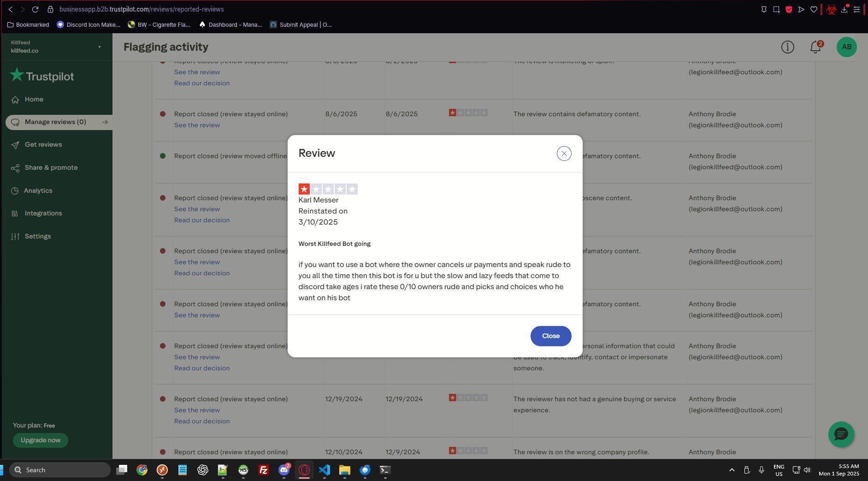Open Analytics in the sidebar
The image size is (868, 481).
[x=38, y=190]
